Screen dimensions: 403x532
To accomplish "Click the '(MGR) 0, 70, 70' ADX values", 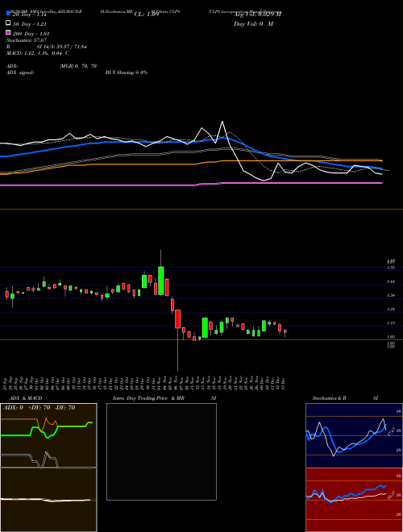I will 77,66.
